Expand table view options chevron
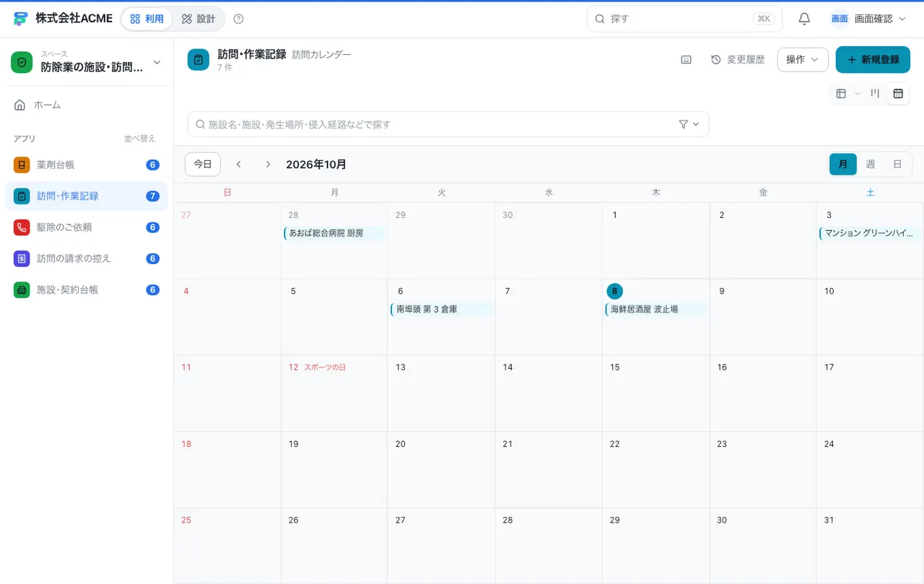Image resolution: width=924 pixels, height=584 pixels. tap(858, 93)
